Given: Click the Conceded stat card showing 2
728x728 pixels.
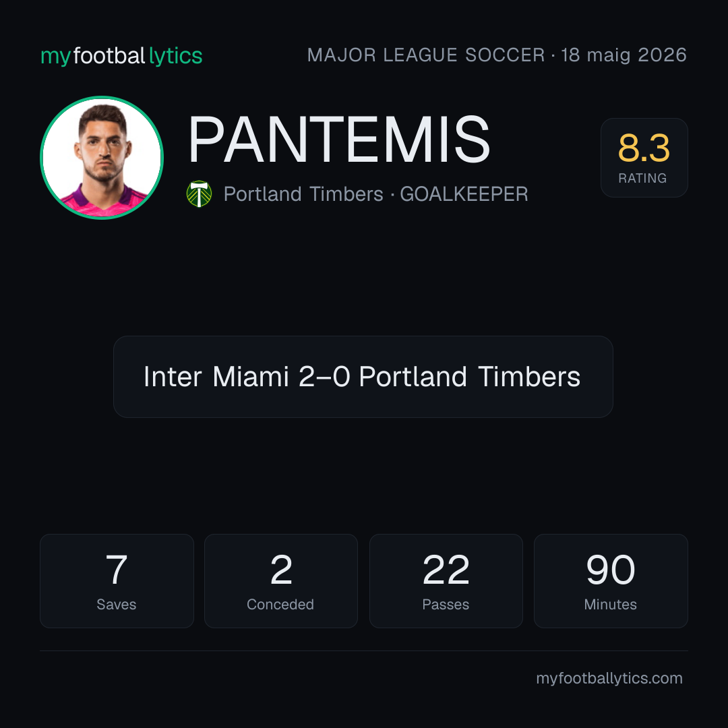Looking at the screenshot, I should point(281,581).
